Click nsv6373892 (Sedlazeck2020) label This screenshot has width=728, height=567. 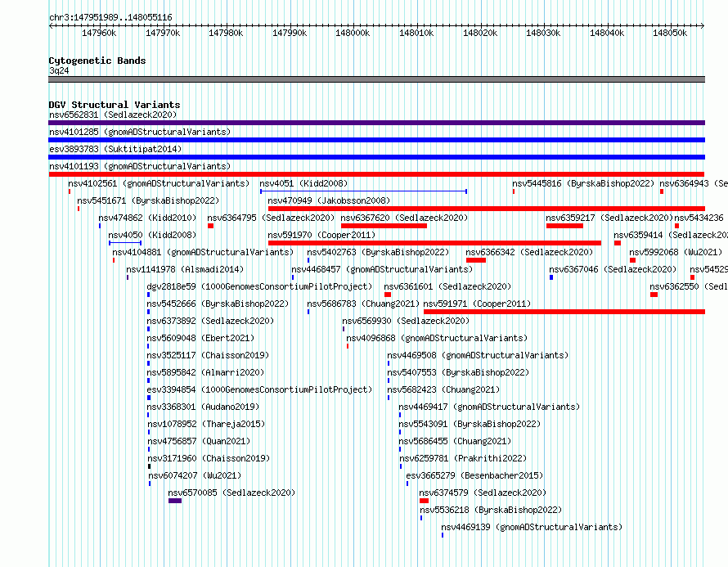pyautogui.click(x=210, y=321)
